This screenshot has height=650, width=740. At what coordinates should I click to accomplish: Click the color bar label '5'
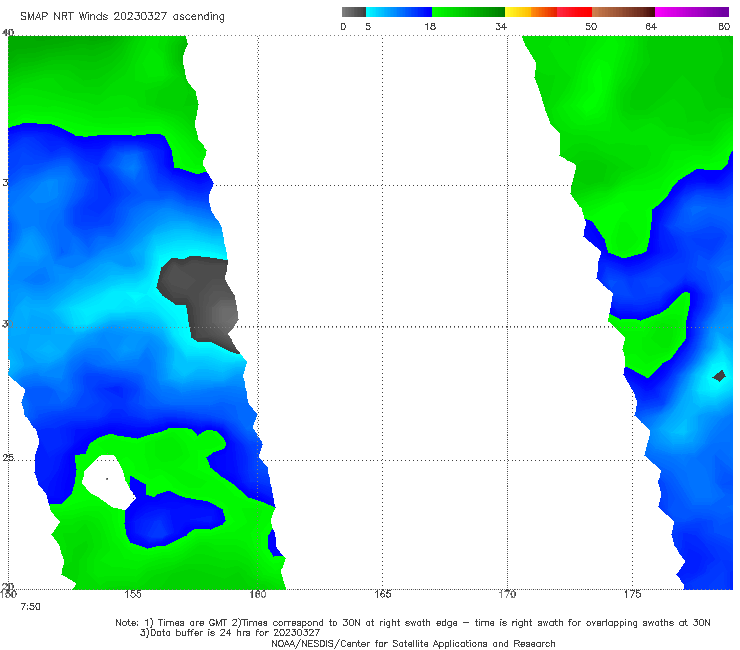368,26
